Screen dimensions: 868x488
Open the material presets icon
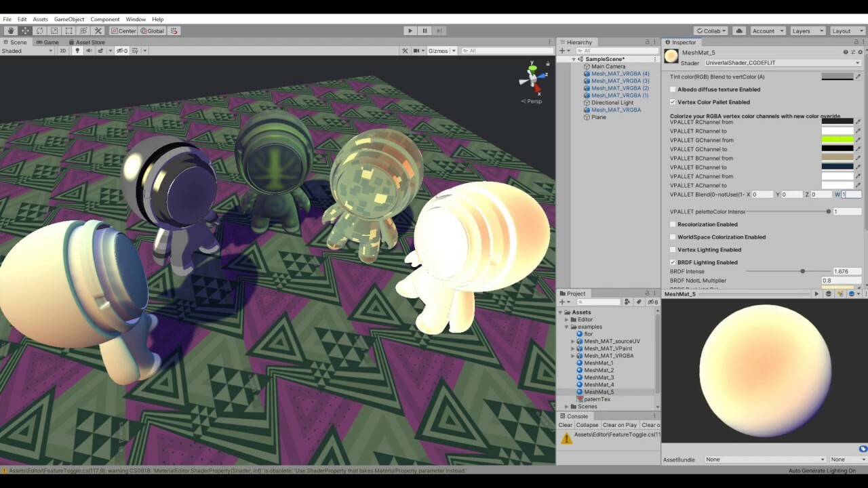click(852, 52)
